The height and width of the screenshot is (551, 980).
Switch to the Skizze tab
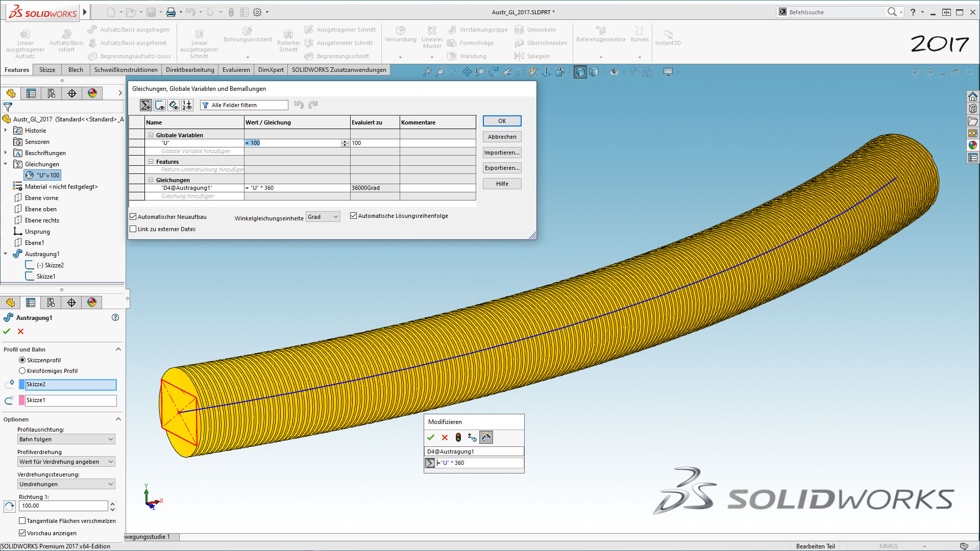47,70
